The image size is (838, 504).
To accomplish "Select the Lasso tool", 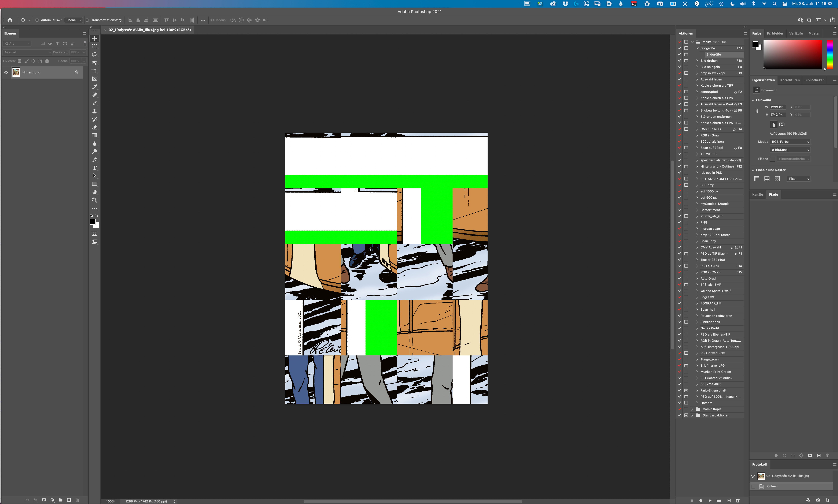I will pyautogui.click(x=94, y=54).
